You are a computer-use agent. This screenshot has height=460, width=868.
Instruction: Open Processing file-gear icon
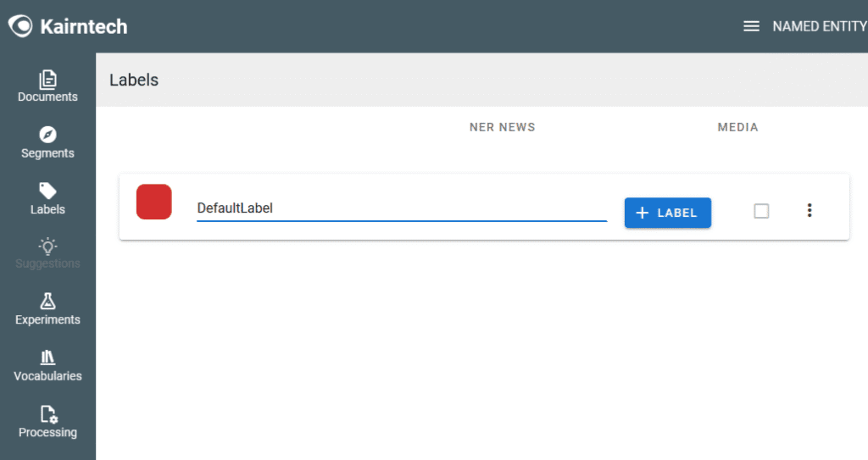point(47,414)
